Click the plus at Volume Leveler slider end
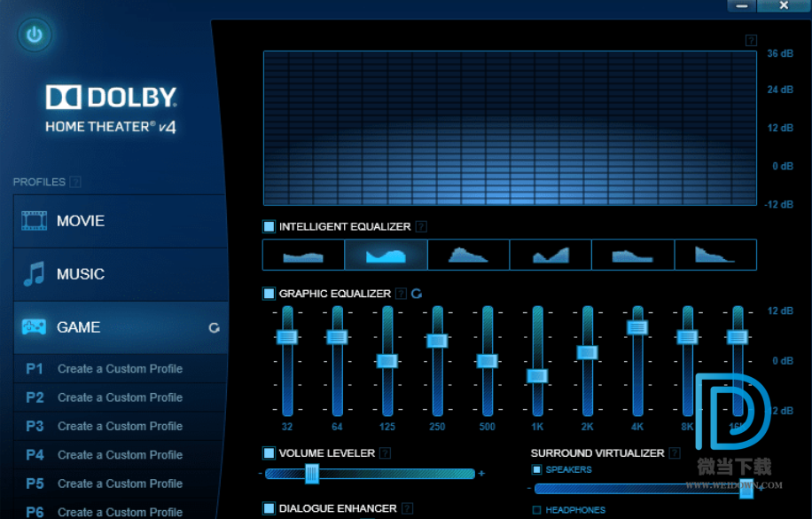The height and width of the screenshot is (519, 812). [x=481, y=473]
